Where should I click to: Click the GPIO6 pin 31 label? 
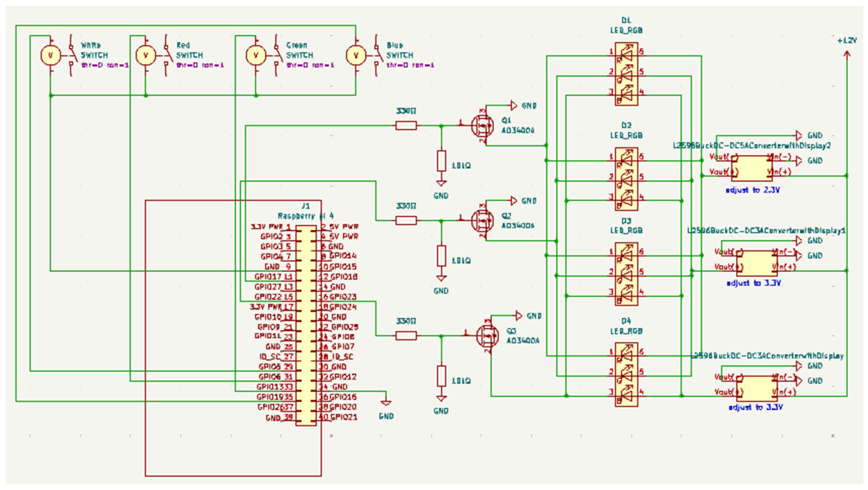(271, 377)
